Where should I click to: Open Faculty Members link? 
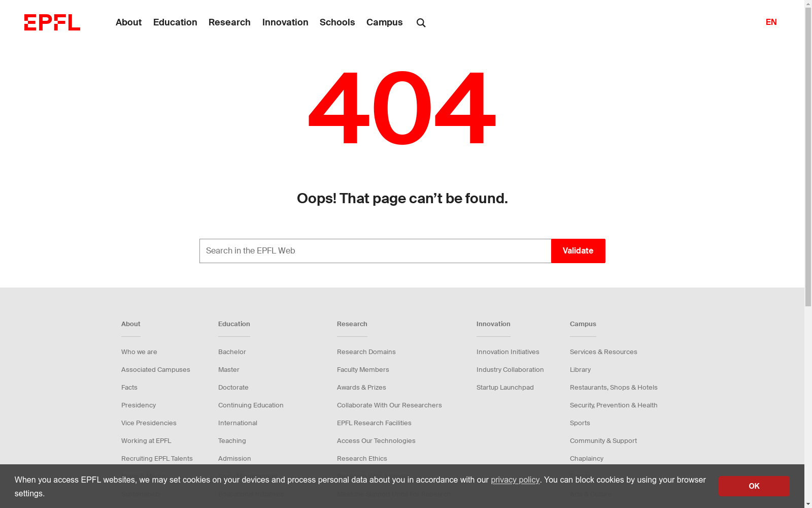pyautogui.click(x=363, y=370)
